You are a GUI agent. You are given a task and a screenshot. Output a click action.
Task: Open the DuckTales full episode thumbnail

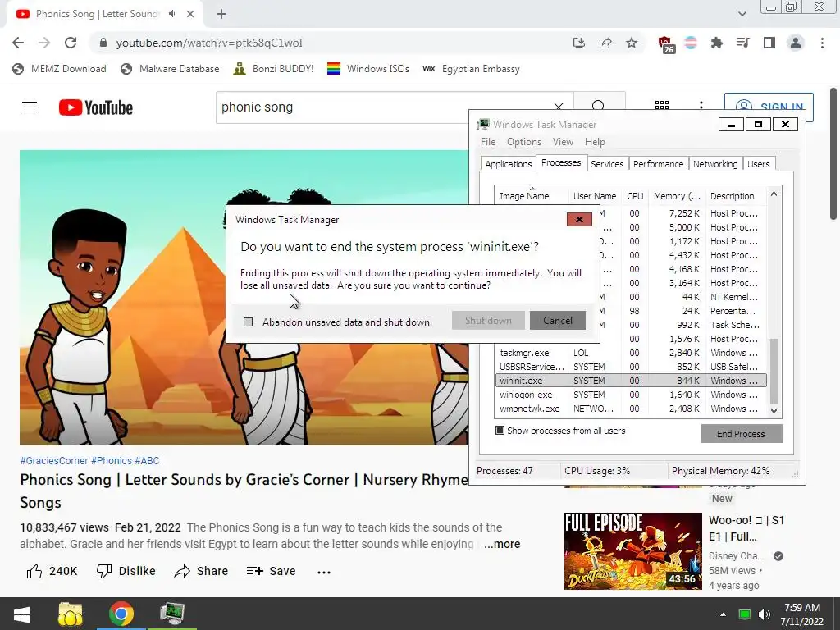coord(632,551)
